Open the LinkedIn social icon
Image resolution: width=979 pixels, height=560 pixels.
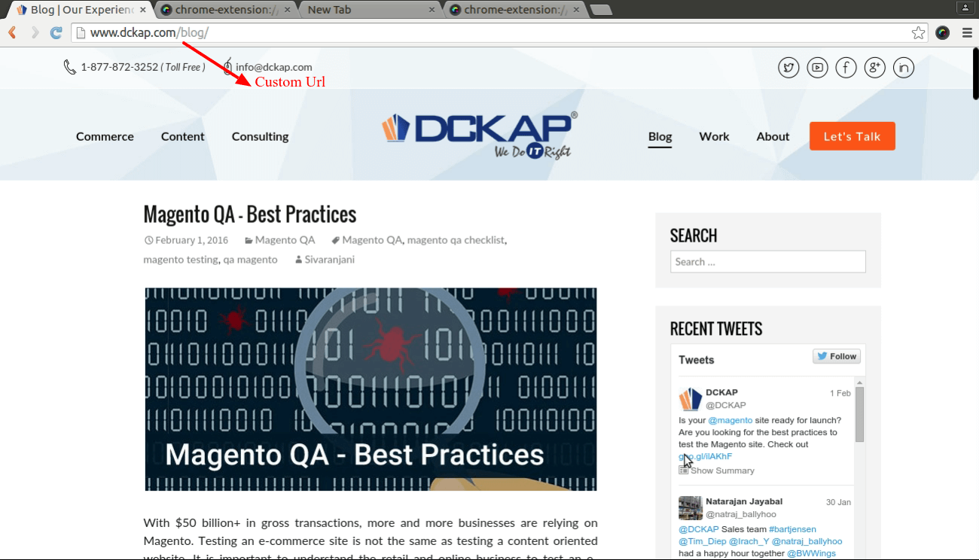904,67
